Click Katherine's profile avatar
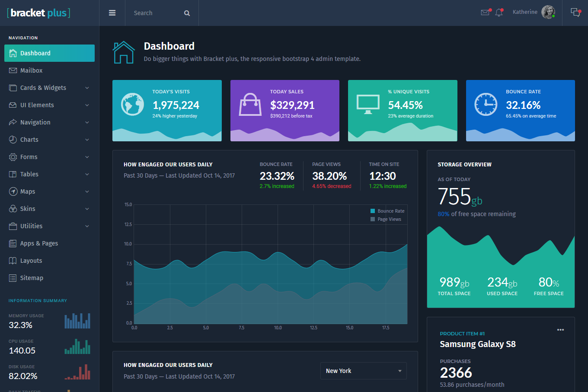 click(548, 12)
